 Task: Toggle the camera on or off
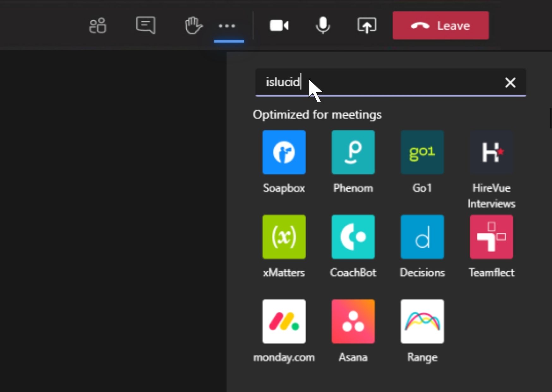(279, 26)
